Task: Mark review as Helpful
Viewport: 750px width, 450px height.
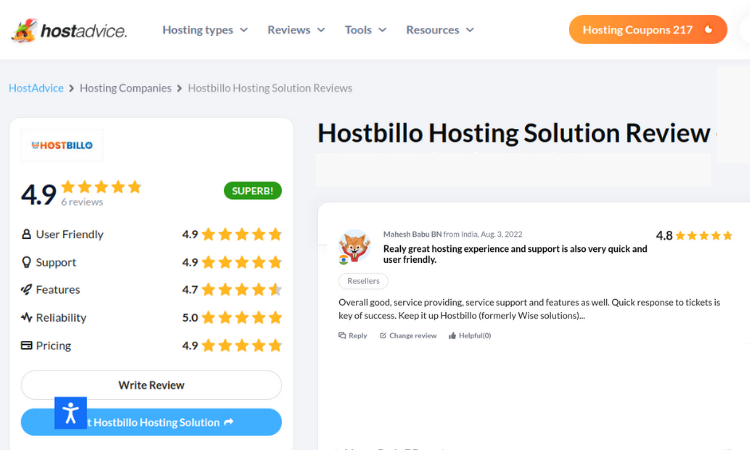Action: coord(470,336)
